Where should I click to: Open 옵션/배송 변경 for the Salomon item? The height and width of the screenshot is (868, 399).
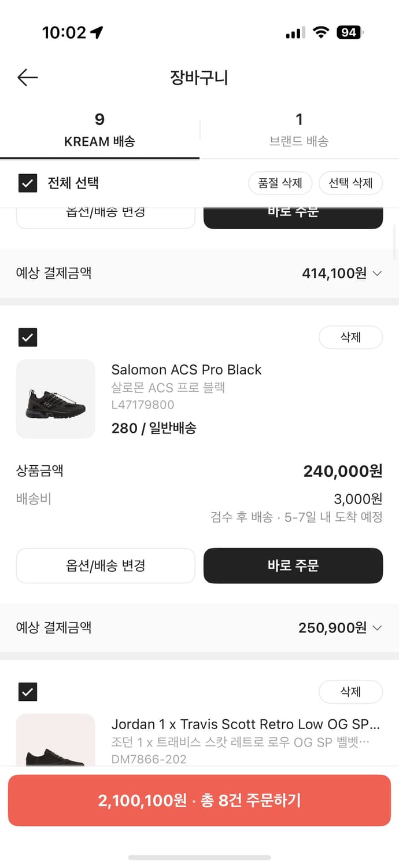click(x=105, y=565)
